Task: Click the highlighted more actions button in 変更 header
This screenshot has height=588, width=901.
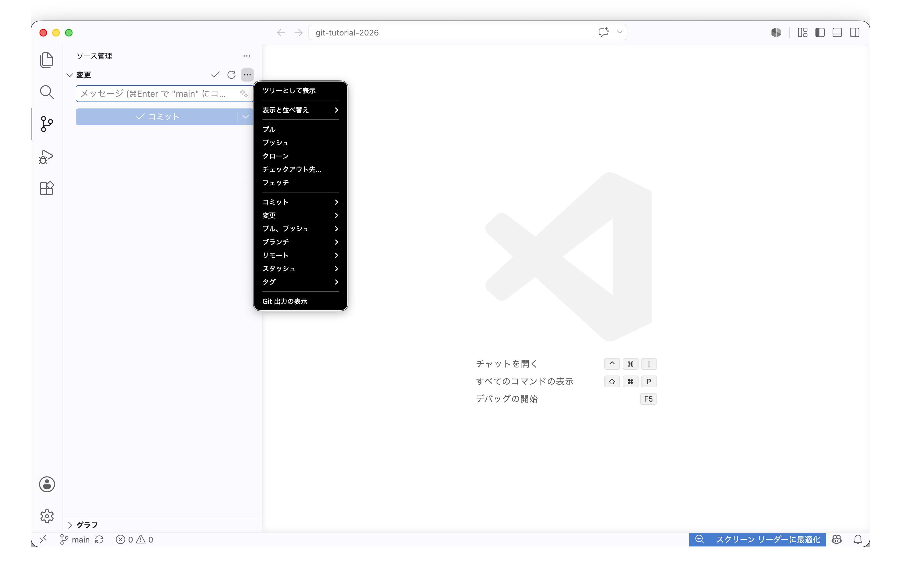Action: 247,75
